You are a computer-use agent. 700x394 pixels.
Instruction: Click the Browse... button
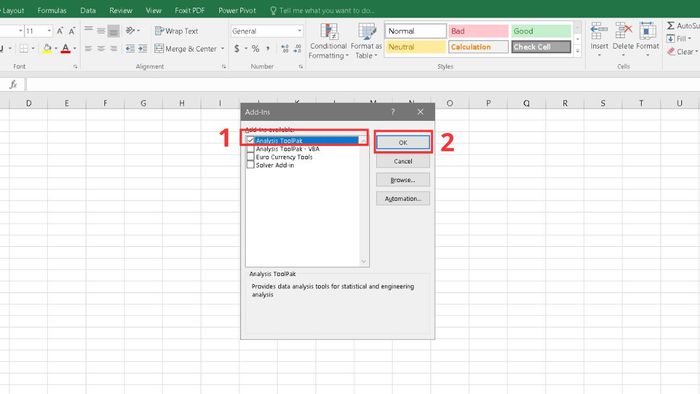[403, 180]
